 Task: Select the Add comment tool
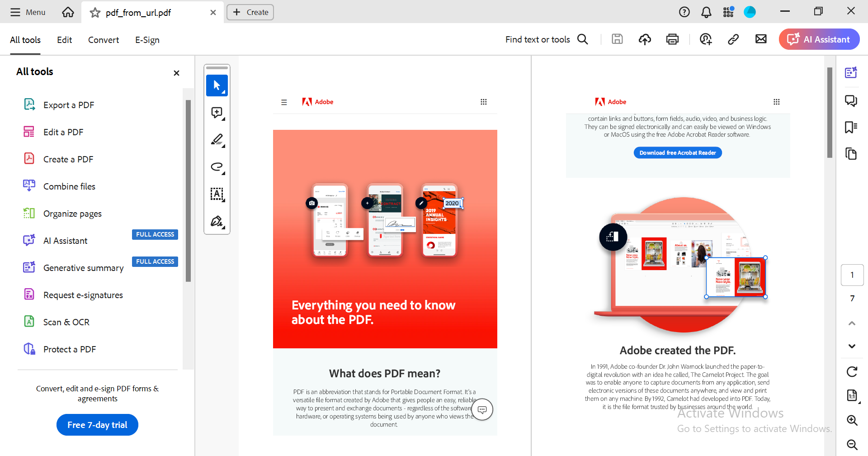click(x=217, y=113)
